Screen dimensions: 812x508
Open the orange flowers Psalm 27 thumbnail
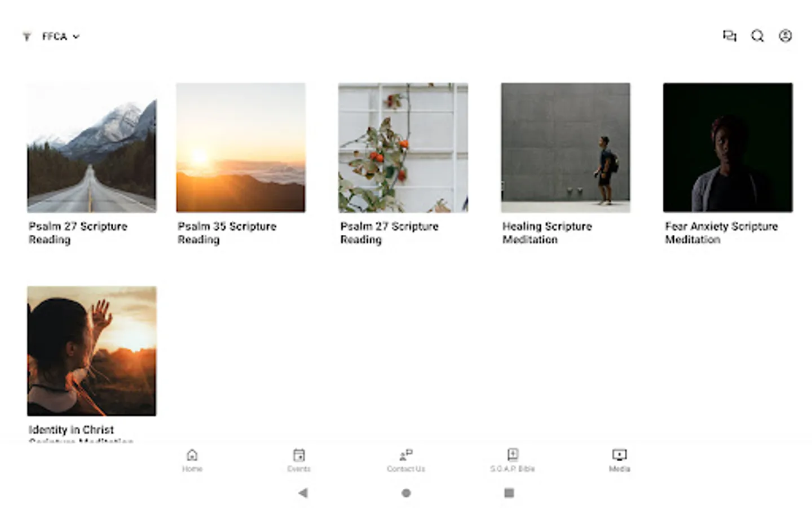pyautogui.click(x=403, y=148)
